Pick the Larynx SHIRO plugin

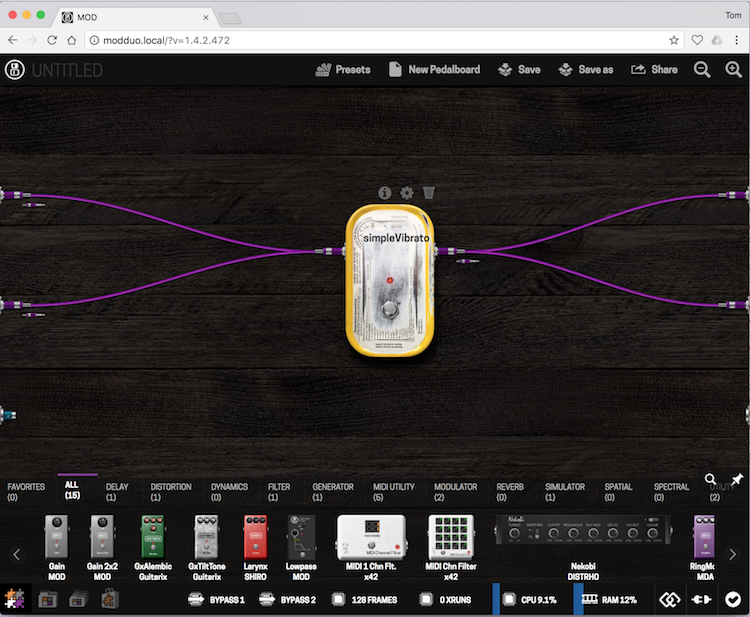click(x=255, y=548)
